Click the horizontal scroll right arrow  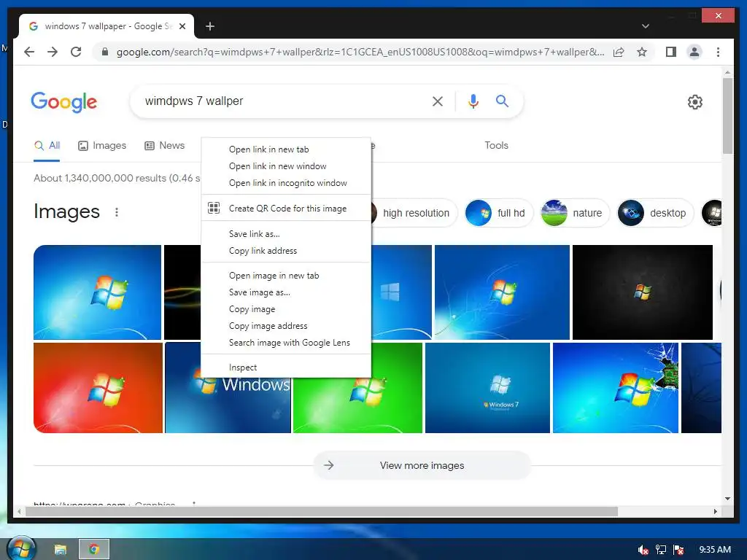tap(715, 511)
